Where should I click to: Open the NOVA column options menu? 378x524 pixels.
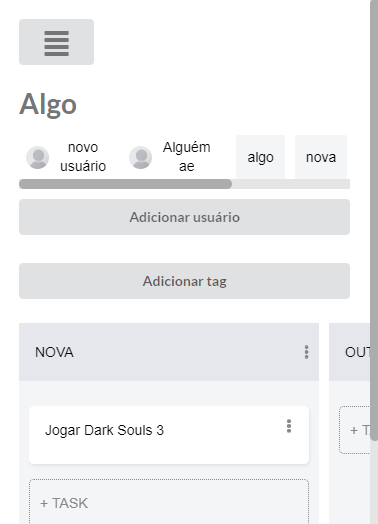(x=306, y=352)
